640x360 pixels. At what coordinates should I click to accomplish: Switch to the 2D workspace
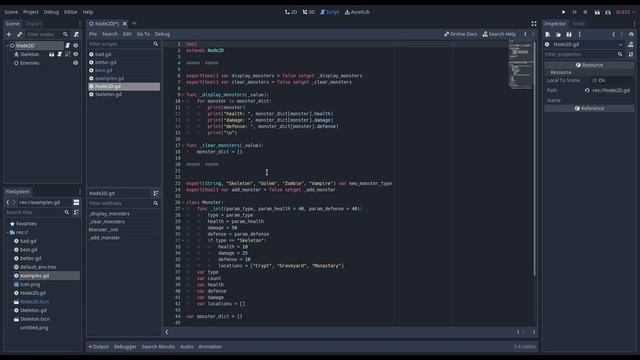click(x=291, y=12)
